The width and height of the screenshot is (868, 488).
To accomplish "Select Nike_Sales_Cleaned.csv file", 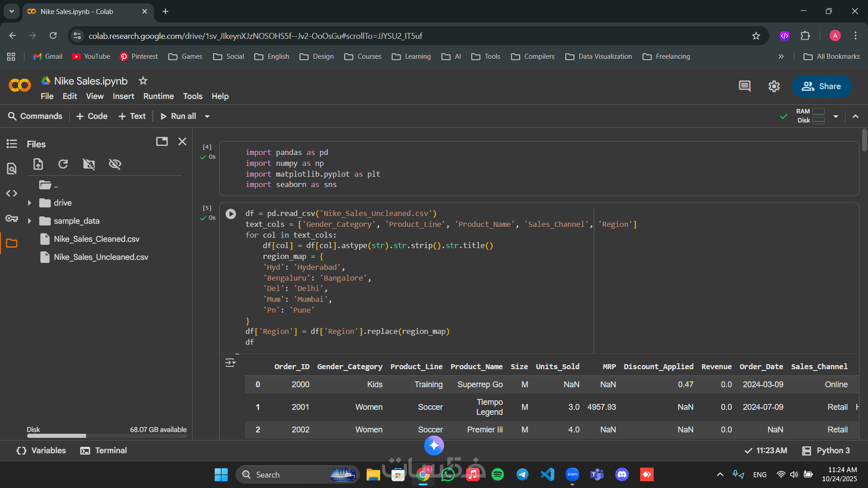I will point(96,239).
